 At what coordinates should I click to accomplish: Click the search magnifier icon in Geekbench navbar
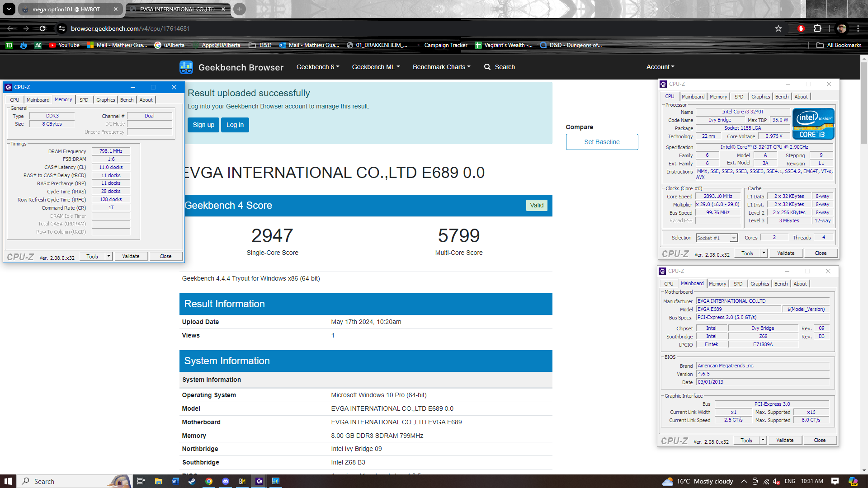coord(487,67)
